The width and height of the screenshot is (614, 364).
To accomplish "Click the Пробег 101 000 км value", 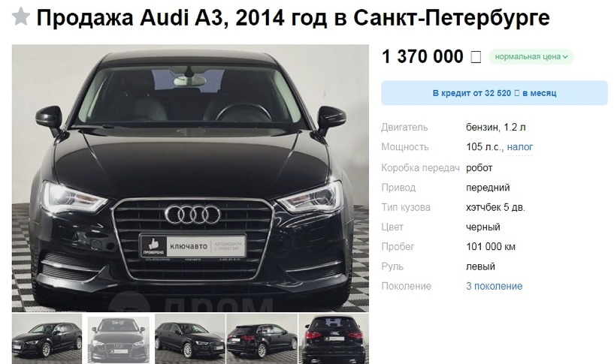I will (x=491, y=247).
